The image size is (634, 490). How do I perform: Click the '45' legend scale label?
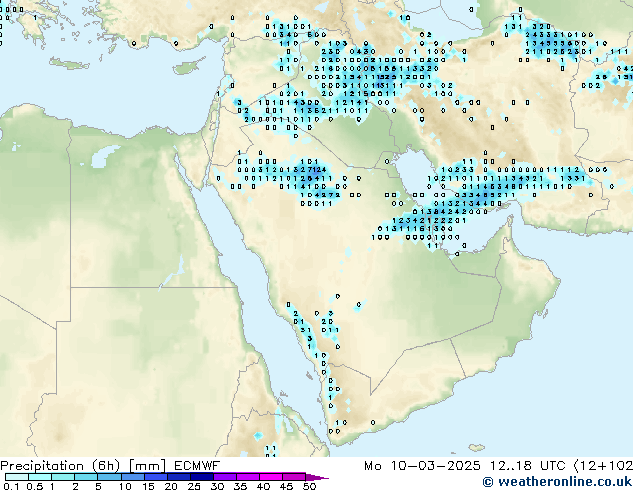(286, 486)
